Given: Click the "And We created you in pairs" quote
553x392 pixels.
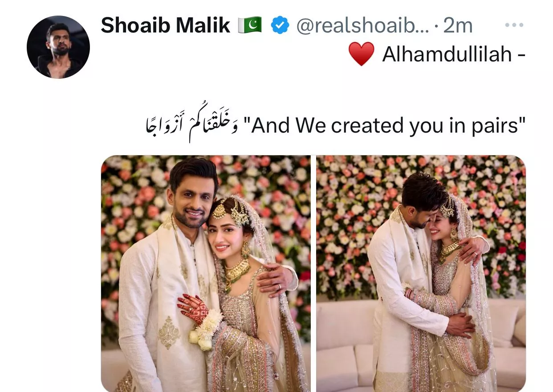Looking at the screenshot, I should pos(389,125).
